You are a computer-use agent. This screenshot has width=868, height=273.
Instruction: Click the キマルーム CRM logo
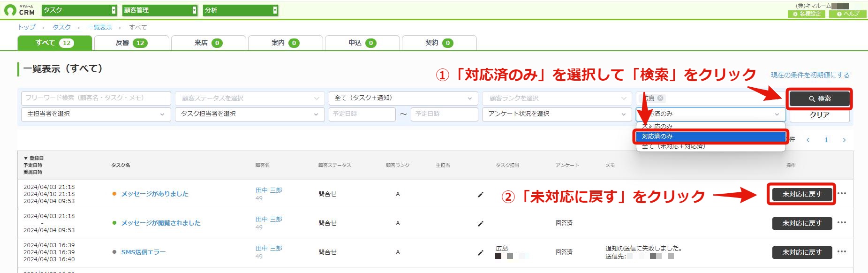(x=19, y=10)
